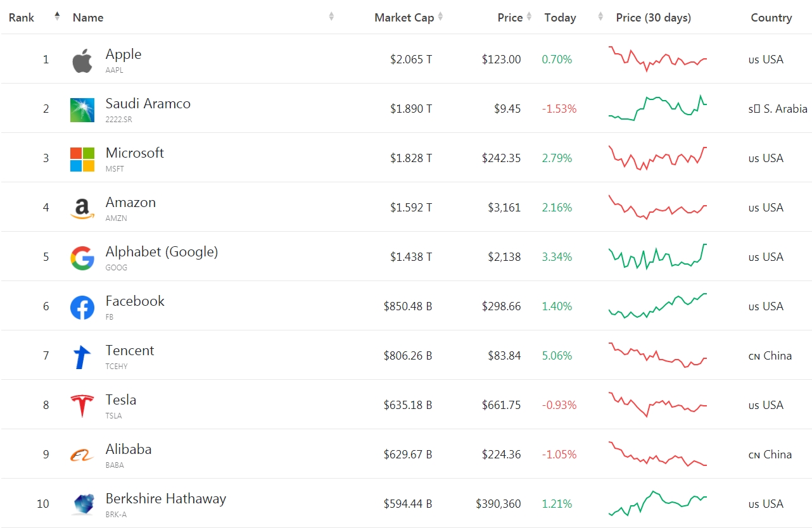
Task: Sort by Today change arrows
Action: click(600, 16)
